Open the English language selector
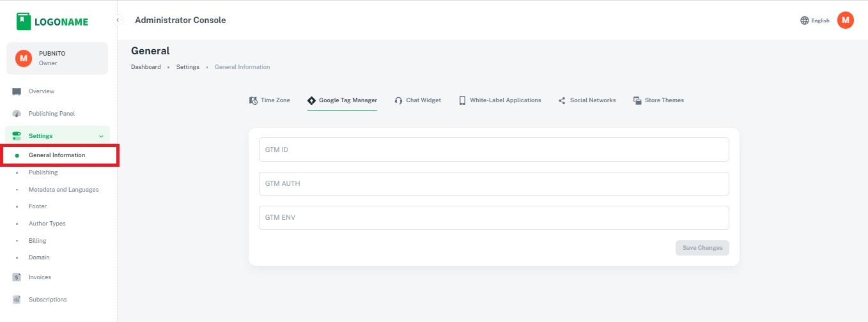868x322 pixels. coord(820,20)
